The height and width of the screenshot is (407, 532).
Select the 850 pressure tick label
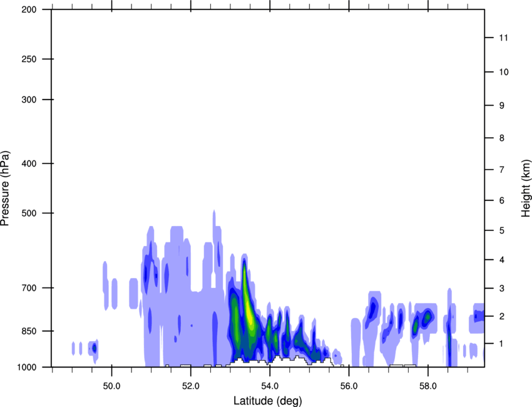click(29, 331)
